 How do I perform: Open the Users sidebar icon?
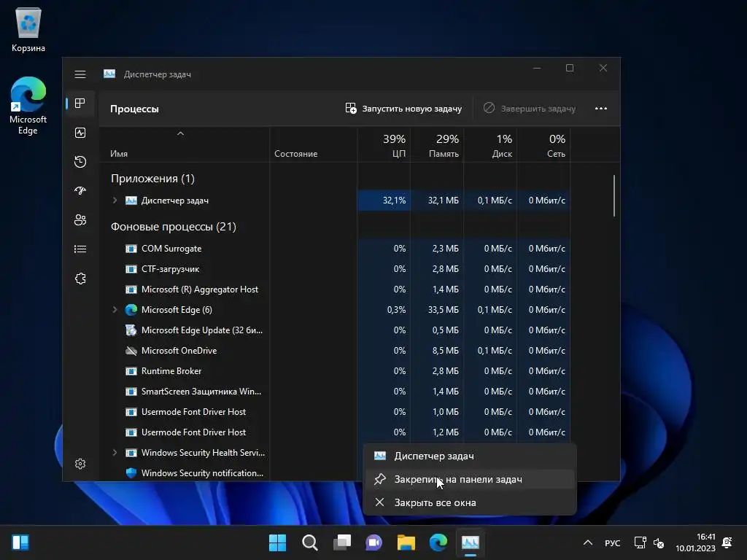coord(80,220)
